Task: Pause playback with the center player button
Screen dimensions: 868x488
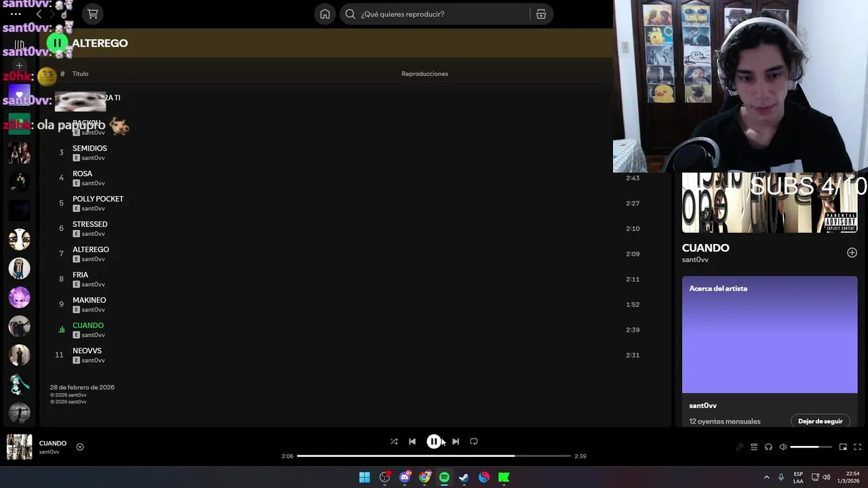Action: click(x=434, y=441)
